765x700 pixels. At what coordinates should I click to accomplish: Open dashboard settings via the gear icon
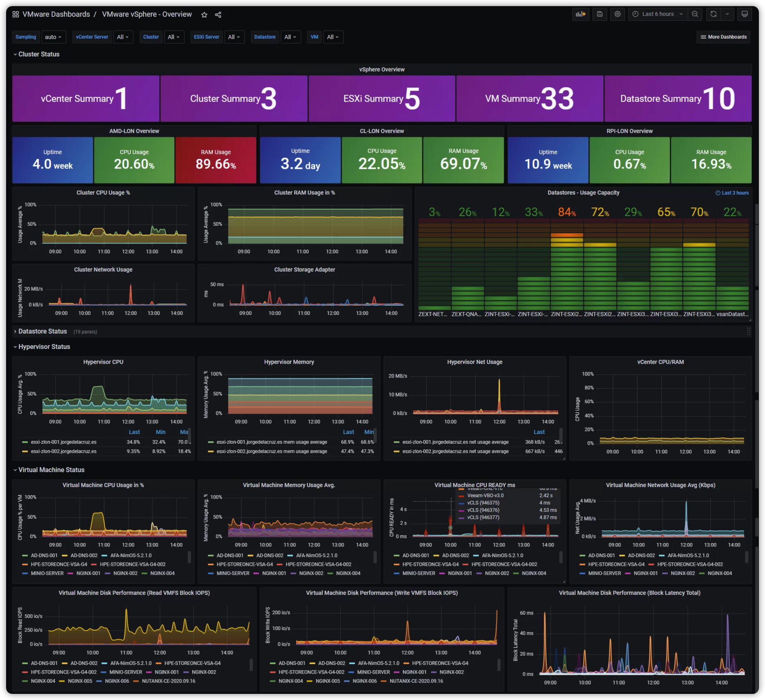tap(618, 14)
